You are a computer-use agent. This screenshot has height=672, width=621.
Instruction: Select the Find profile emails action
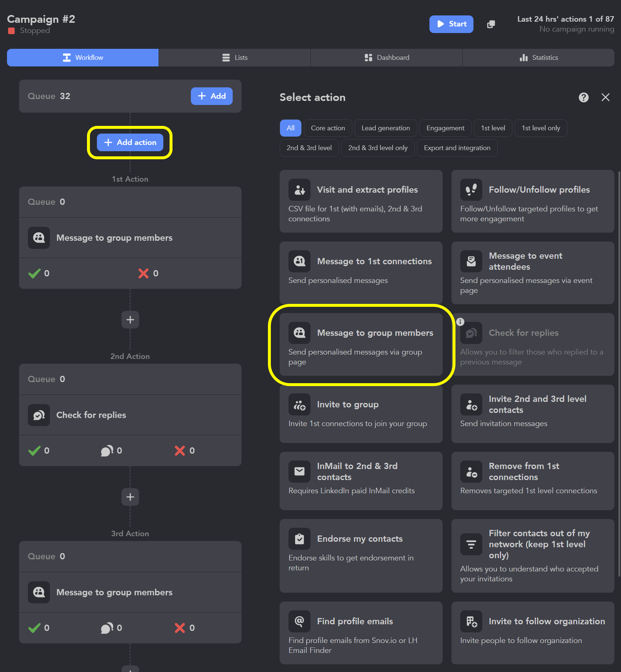click(x=361, y=631)
